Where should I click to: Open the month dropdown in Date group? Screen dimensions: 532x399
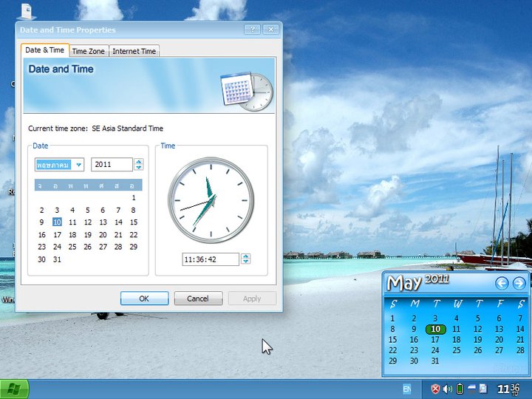[79, 165]
